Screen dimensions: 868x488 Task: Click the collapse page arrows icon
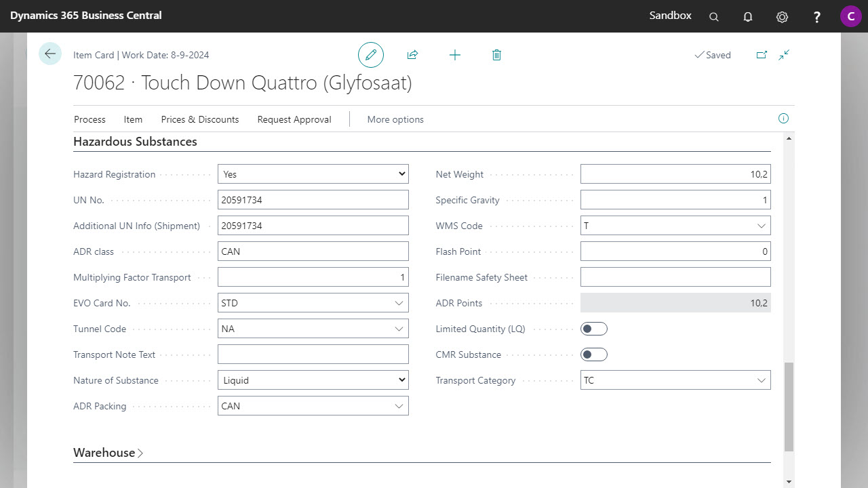click(784, 55)
